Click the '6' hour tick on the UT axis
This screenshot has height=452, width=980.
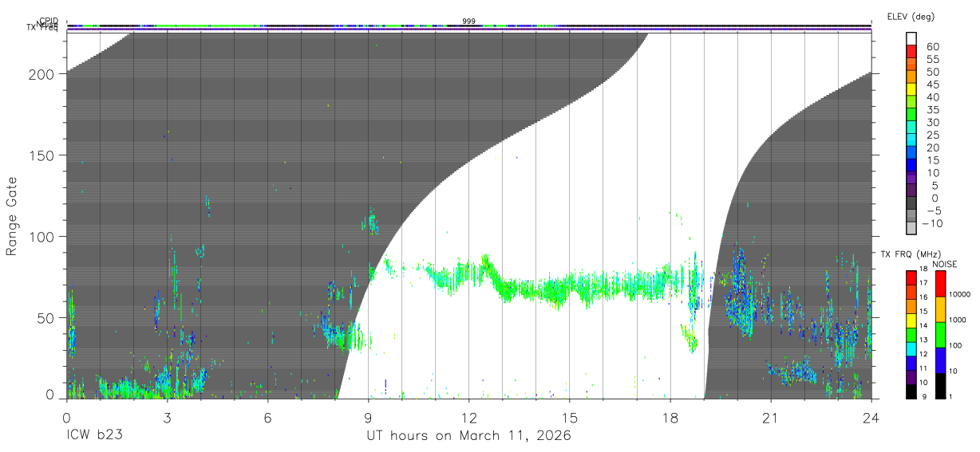coord(267,418)
